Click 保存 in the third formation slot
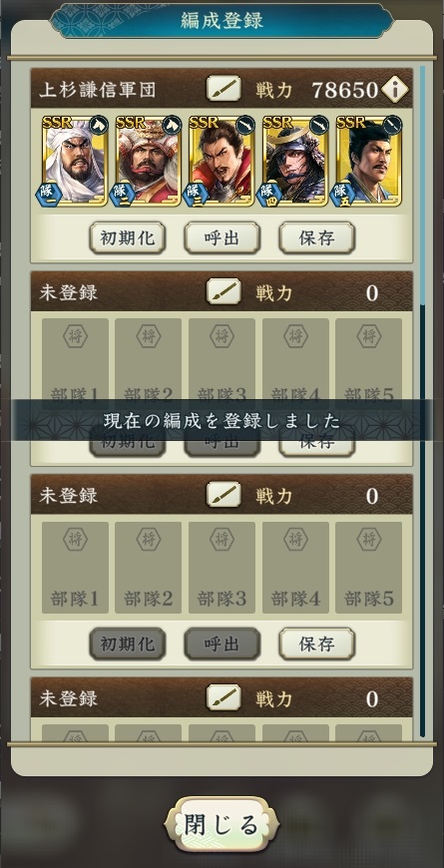Image resolution: width=444 pixels, height=868 pixels. (316, 644)
